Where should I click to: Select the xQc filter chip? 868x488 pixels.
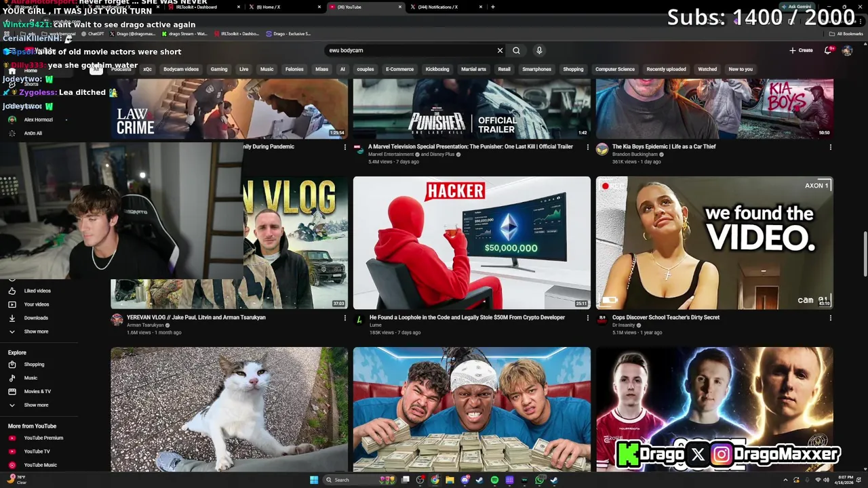pyautogui.click(x=147, y=69)
